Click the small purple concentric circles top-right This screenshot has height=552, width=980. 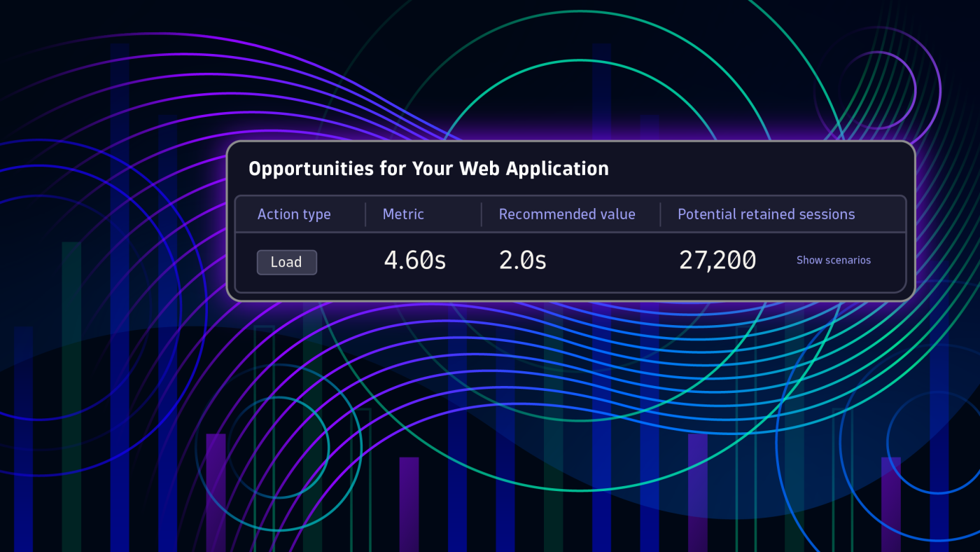click(878, 89)
